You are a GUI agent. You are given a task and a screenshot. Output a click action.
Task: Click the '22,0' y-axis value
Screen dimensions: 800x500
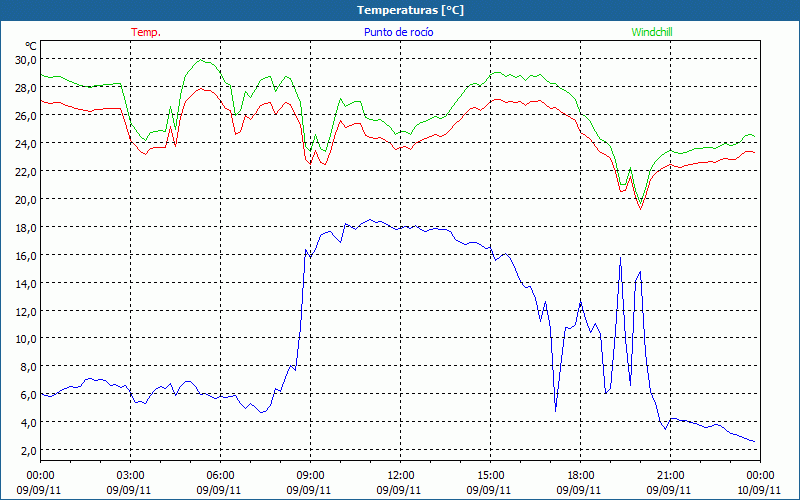[x=27, y=172]
